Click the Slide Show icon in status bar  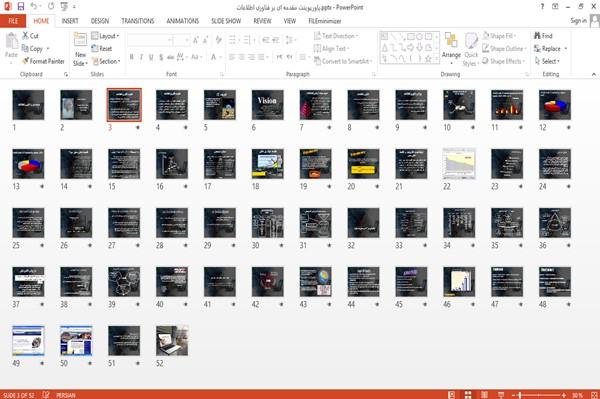[501, 395]
